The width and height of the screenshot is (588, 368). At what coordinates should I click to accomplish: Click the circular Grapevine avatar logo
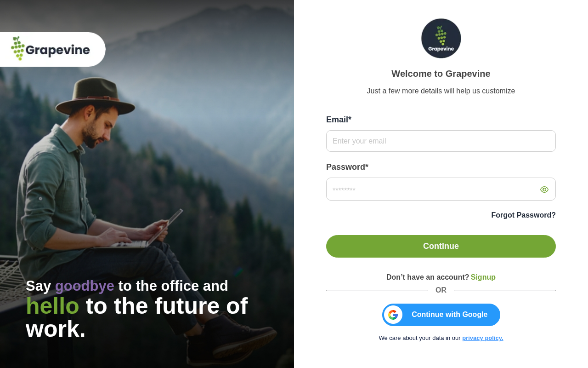pos(441,38)
